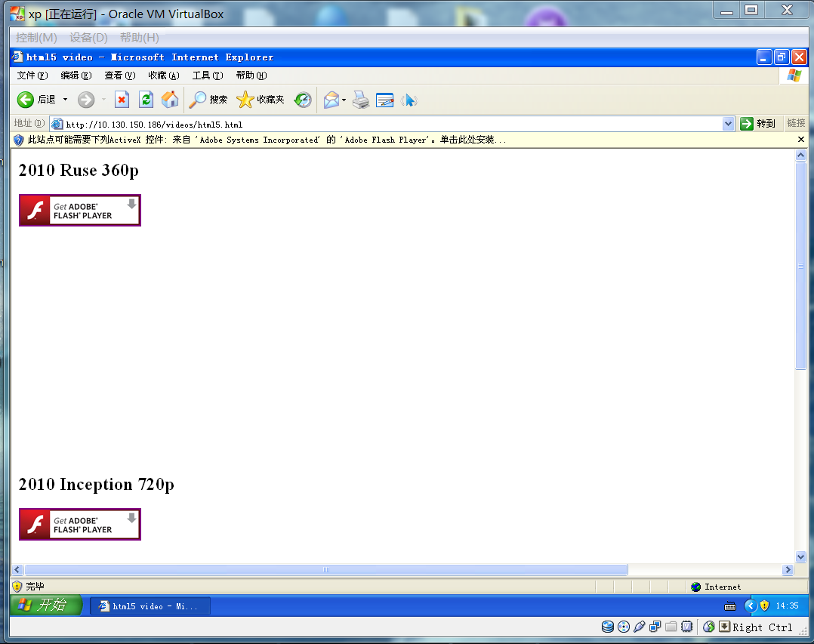Open the Back button history dropdown
The height and width of the screenshot is (644, 814).
click(66, 100)
